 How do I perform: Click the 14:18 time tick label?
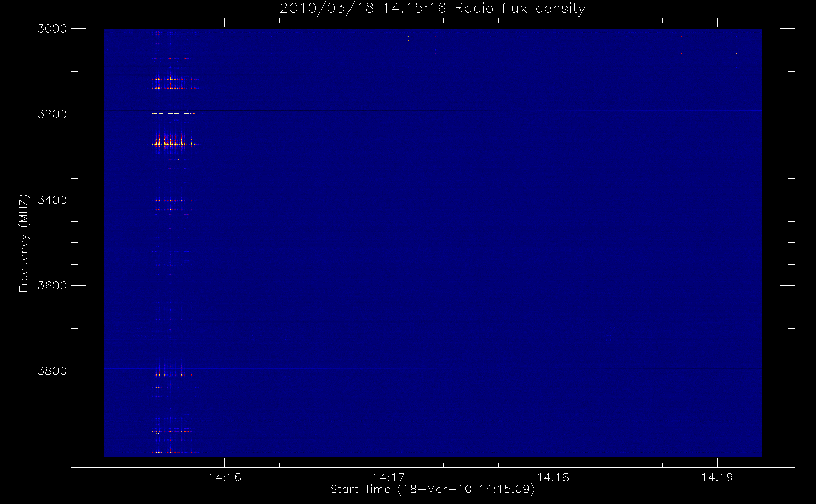tap(553, 477)
